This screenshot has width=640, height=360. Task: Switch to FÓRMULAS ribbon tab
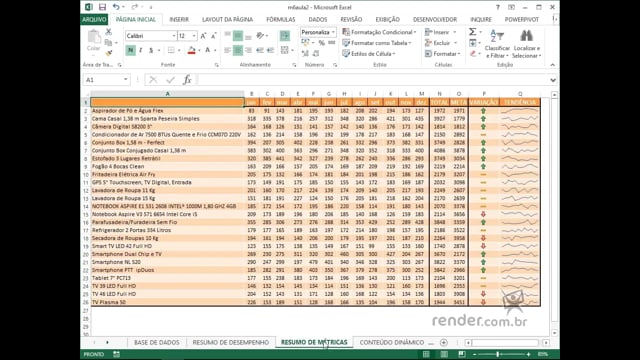281,19
